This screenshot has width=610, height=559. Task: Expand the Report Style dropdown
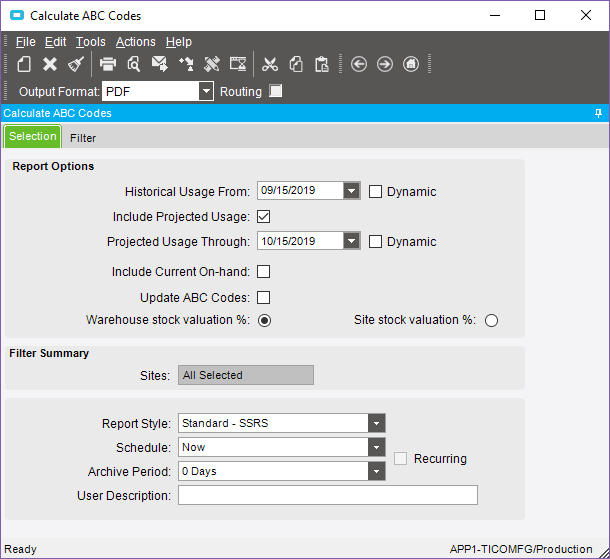click(x=376, y=423)
